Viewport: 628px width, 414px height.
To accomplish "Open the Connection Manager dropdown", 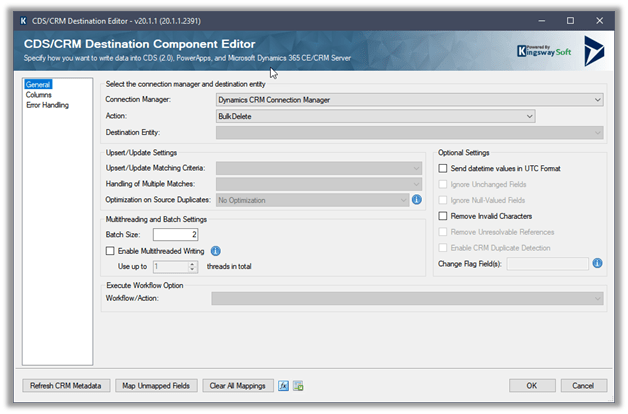I will pyautogui.click(x=409, y=100).
